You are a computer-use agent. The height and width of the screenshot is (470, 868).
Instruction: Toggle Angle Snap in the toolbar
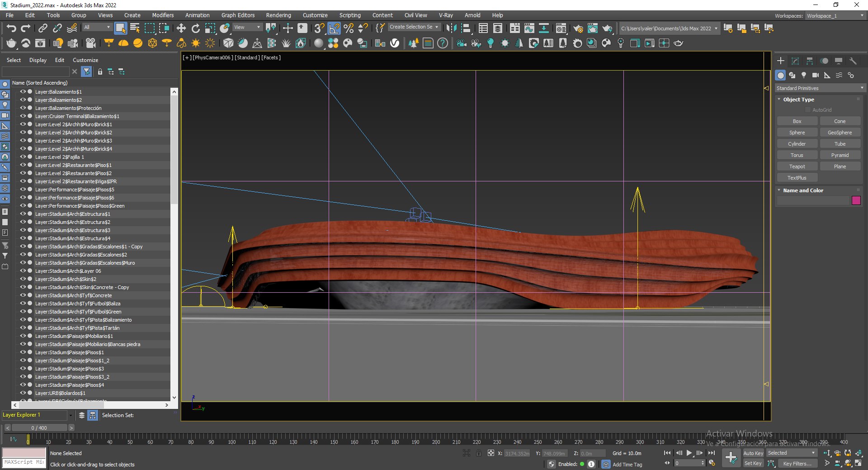point(334,28)
